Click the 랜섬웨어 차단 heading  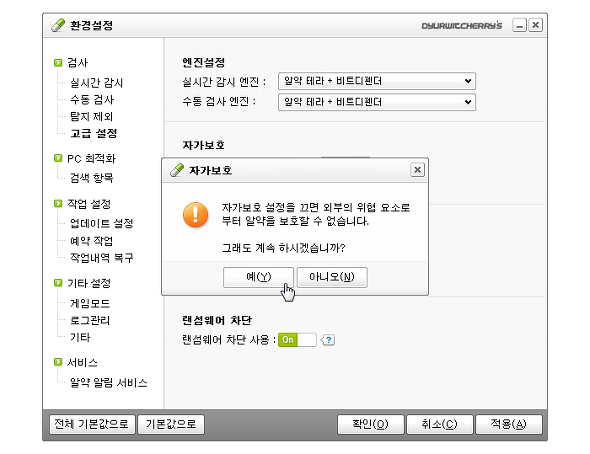pos(217,320)
